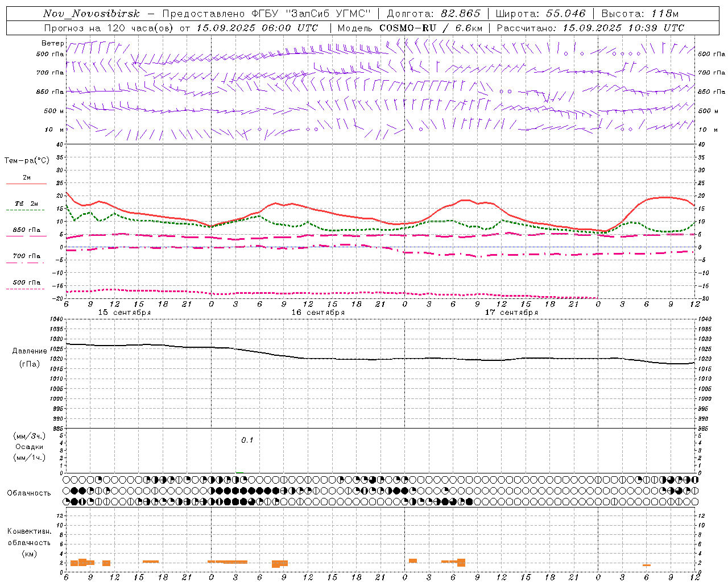Click the red line sample under 2м legend
728x582 pixels.
coord(26,184)
